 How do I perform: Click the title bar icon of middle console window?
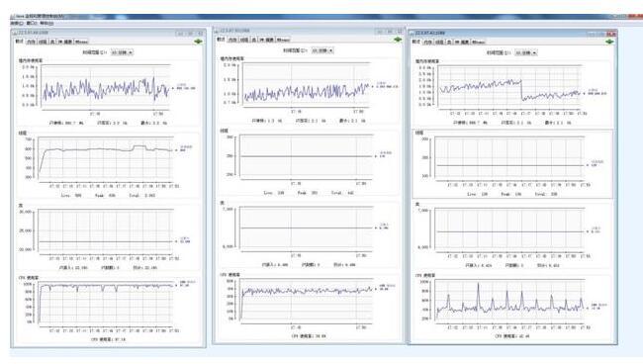pyautogui.click(x=217, y=31)
